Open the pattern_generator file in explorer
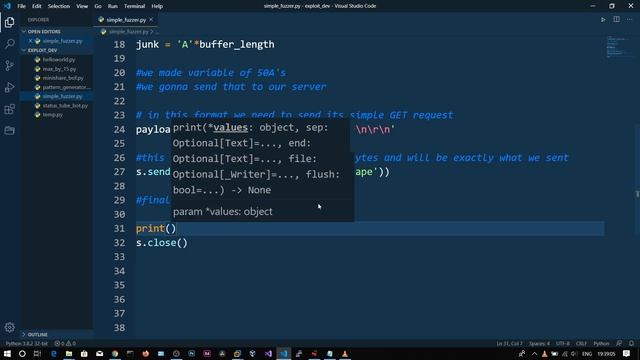 click(66, 87)
